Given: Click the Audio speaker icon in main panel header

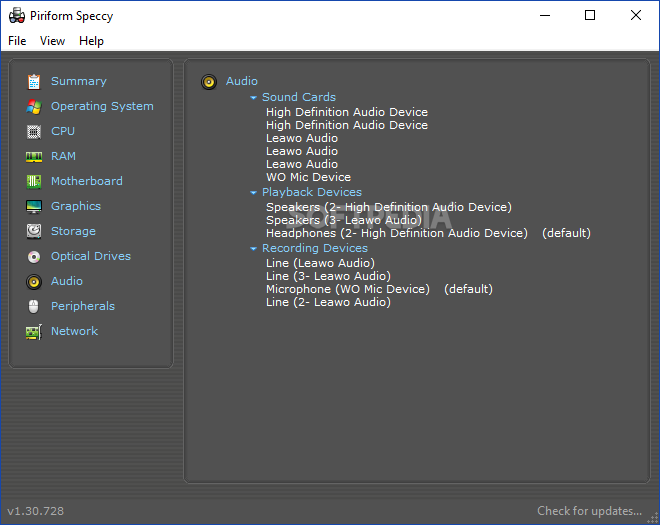Looking at the screenshot, I should tap(209, 82).
